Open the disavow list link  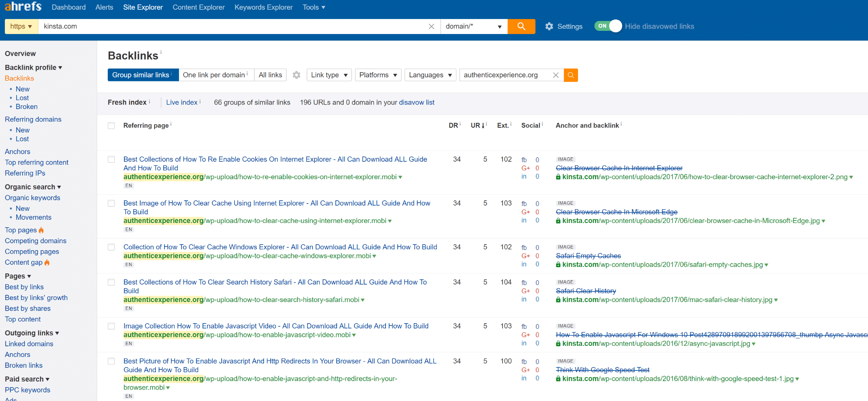416,102
